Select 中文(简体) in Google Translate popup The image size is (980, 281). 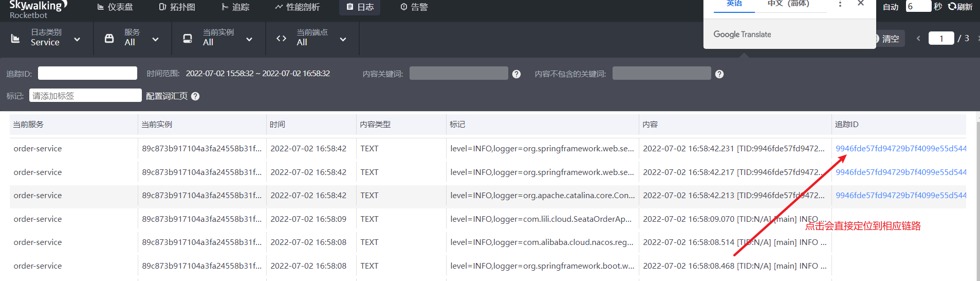coord(788,4)
